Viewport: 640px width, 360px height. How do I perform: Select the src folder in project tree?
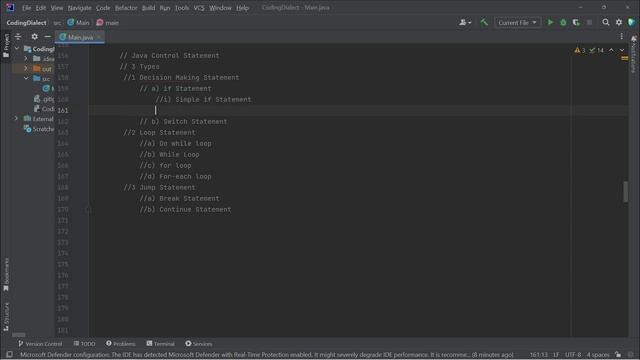point(42,78)
